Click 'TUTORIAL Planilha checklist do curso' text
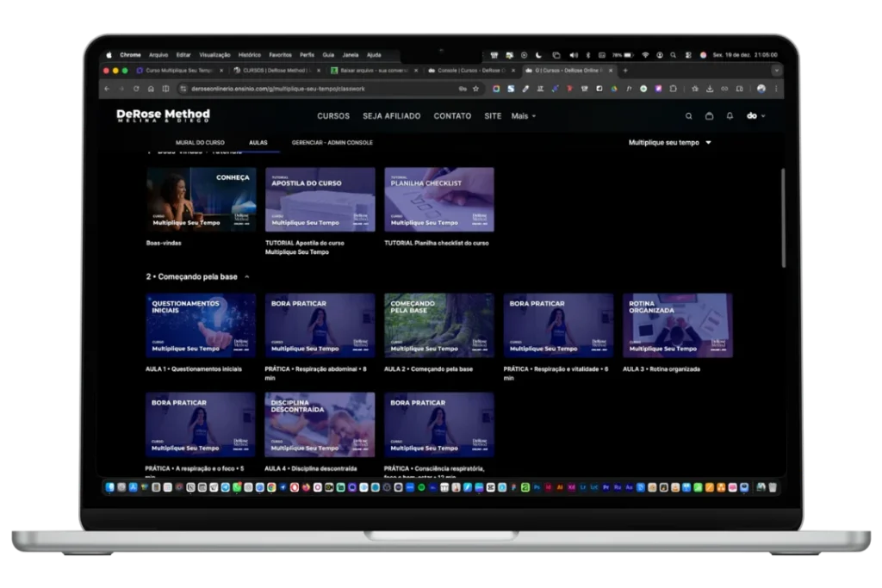 pos(437,244)
